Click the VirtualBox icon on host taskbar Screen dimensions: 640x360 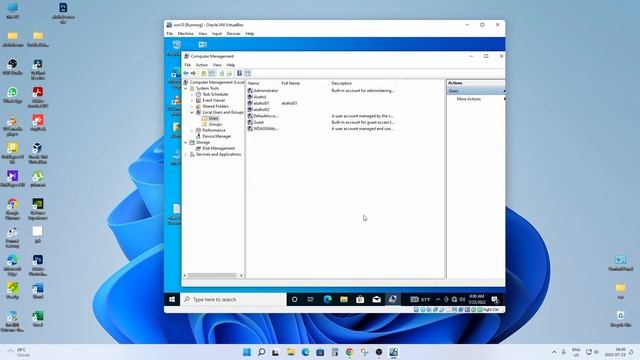pos(393,352)
